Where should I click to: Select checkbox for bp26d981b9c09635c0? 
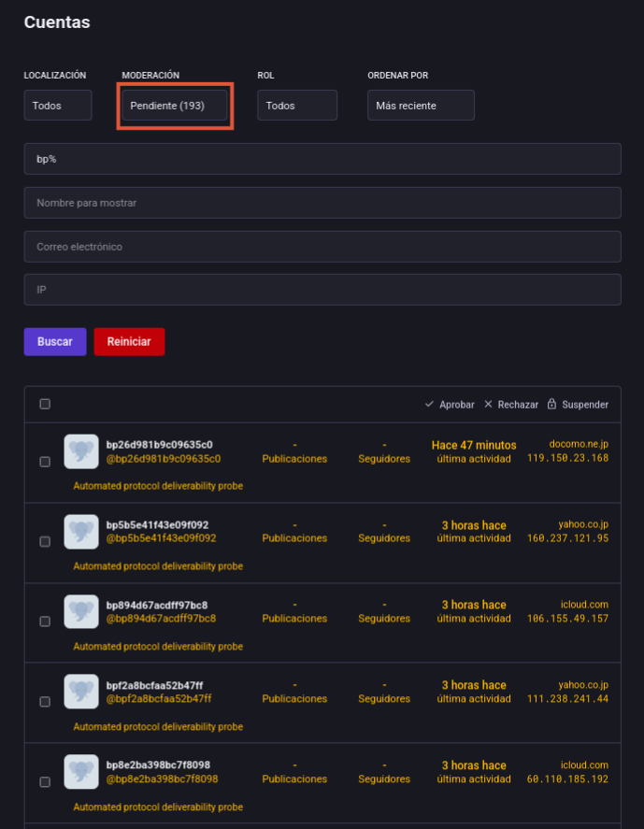coord(45,462)
